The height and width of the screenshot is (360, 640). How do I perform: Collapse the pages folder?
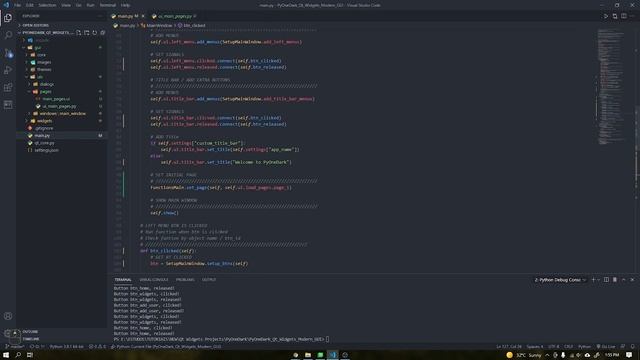pos(61,91)
